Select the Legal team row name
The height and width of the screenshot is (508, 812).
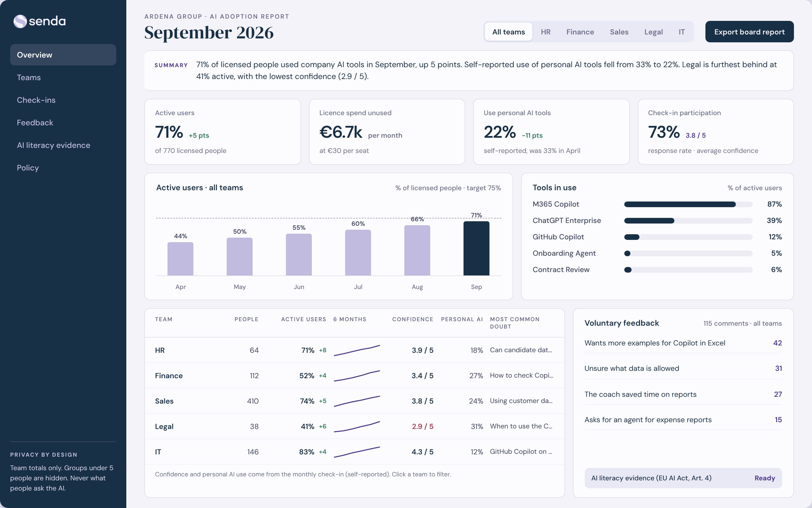point(164,427)
